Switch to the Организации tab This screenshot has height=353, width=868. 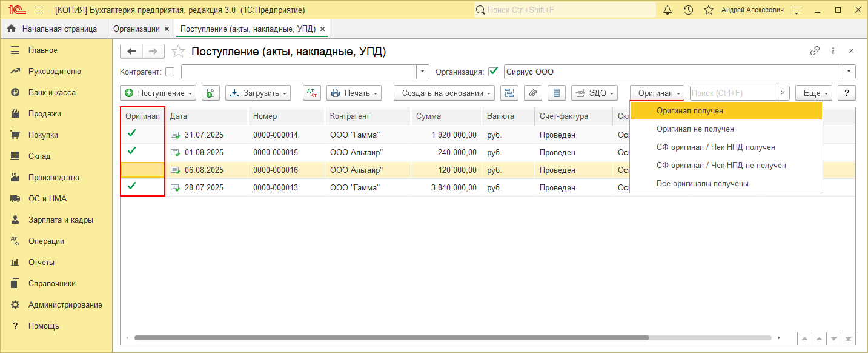[137, 29]
